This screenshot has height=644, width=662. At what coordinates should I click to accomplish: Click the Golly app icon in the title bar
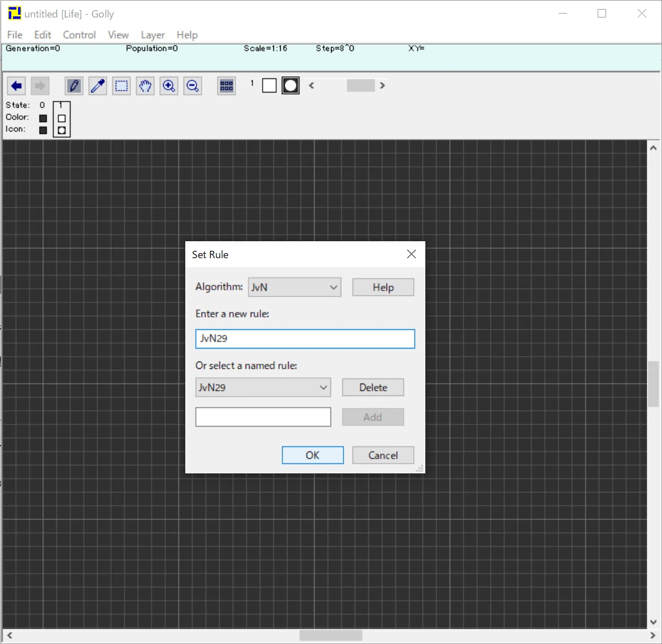coord(14,14)
